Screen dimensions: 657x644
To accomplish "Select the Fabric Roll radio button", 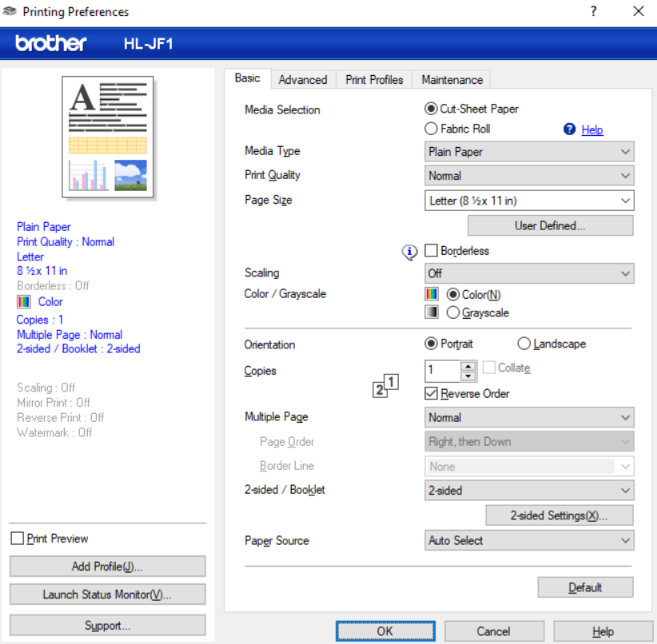I will [432, 129].
